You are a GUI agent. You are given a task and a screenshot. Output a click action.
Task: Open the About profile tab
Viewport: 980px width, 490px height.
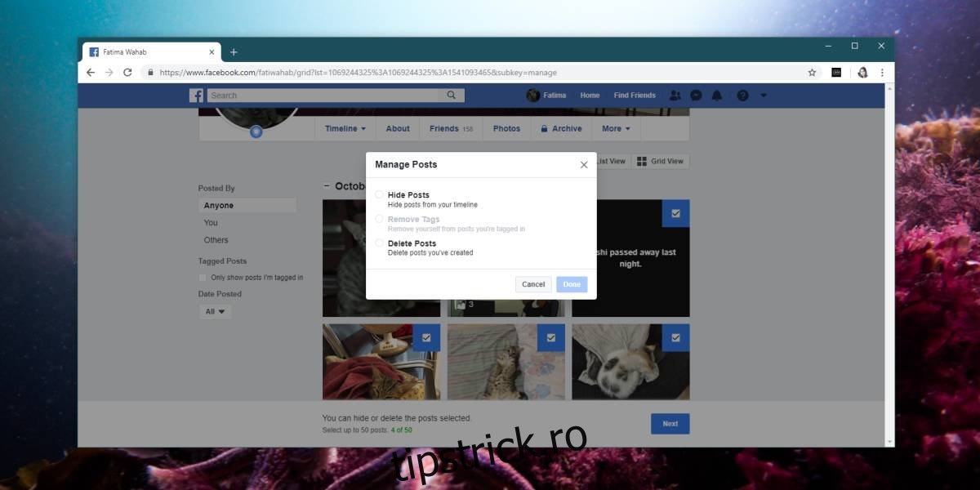click(398, 128)
